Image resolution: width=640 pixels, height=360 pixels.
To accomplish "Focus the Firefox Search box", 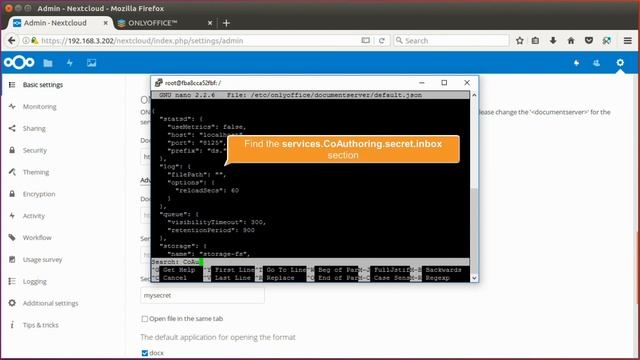I will coord(451,40).
